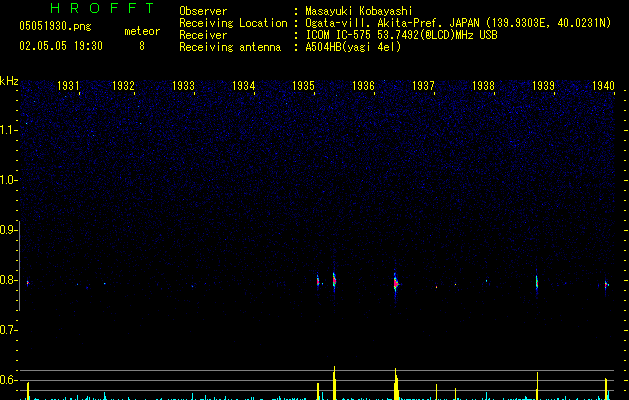Click the meteor echo just before 1939
This screenshot has height=400, width=629.
[x=537, y=282]
